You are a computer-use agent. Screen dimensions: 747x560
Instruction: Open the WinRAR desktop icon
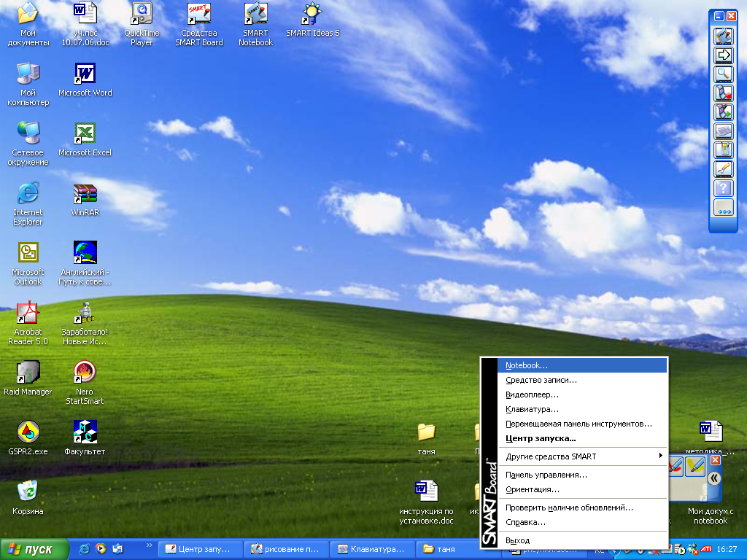[x=85, y=200]
